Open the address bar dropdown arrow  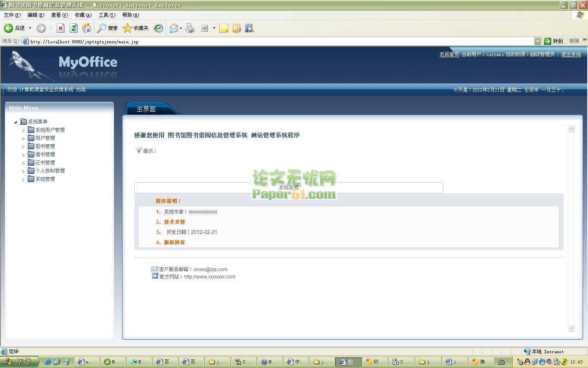click(x=537, y=41)
